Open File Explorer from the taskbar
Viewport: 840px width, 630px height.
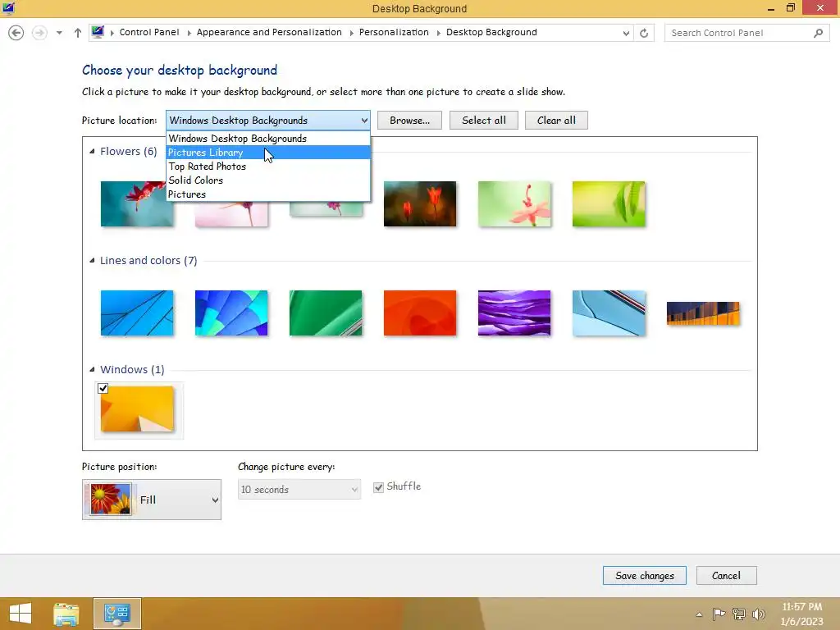tap(66, 614)
